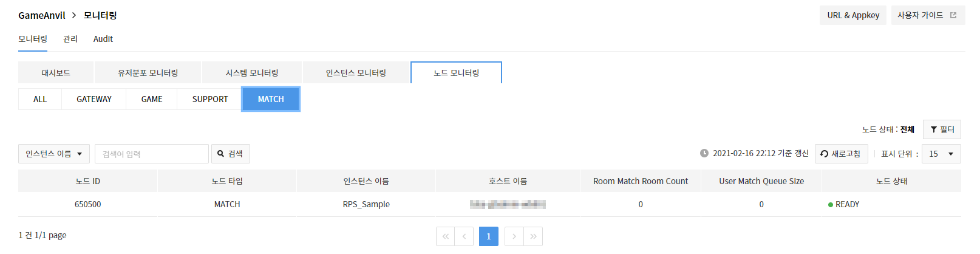This screenshot has width=980, height=254.
Task: Click the URL & Appkey button
Action: [853, 15]
